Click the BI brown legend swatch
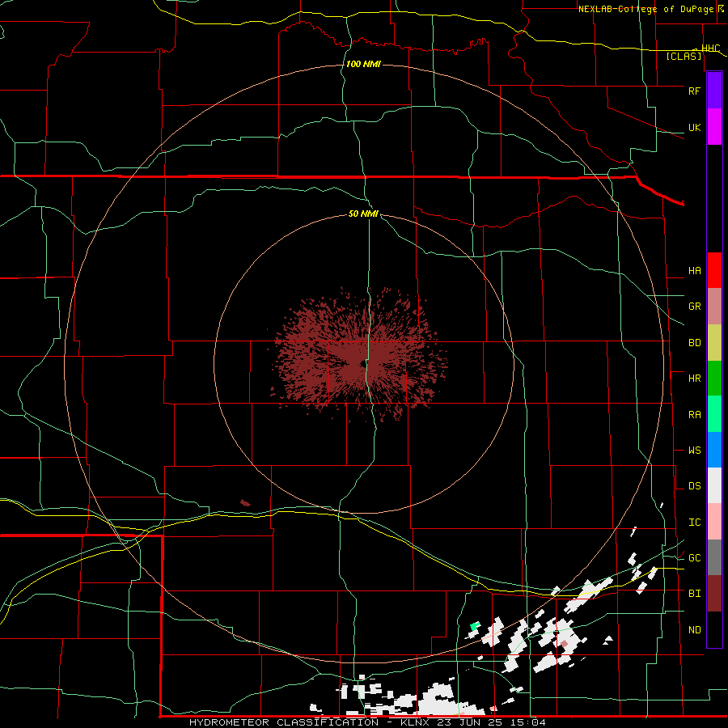Image resolution: width=728 pixels, height=728 pixels. click(714, 594)
